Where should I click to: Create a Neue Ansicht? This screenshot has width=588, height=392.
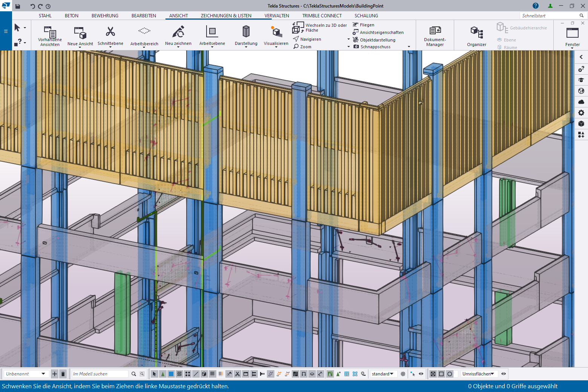point(80,36)
